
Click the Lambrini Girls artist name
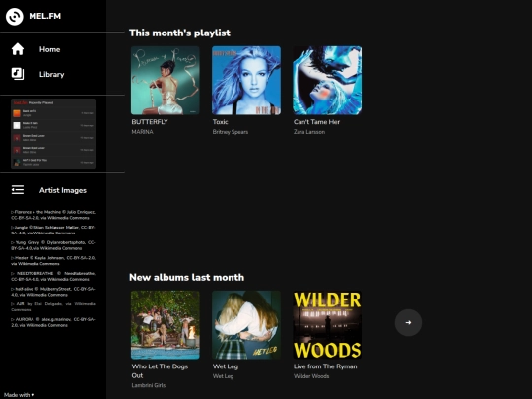(148, 385)
